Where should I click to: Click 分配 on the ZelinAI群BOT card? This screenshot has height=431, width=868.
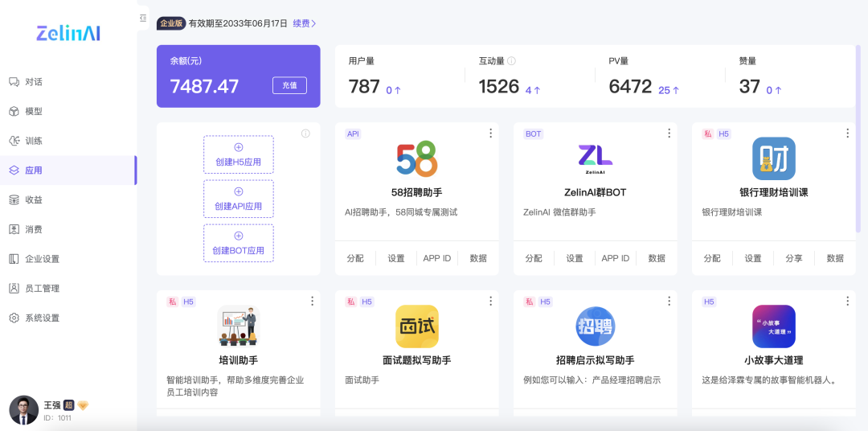point(534,258)
